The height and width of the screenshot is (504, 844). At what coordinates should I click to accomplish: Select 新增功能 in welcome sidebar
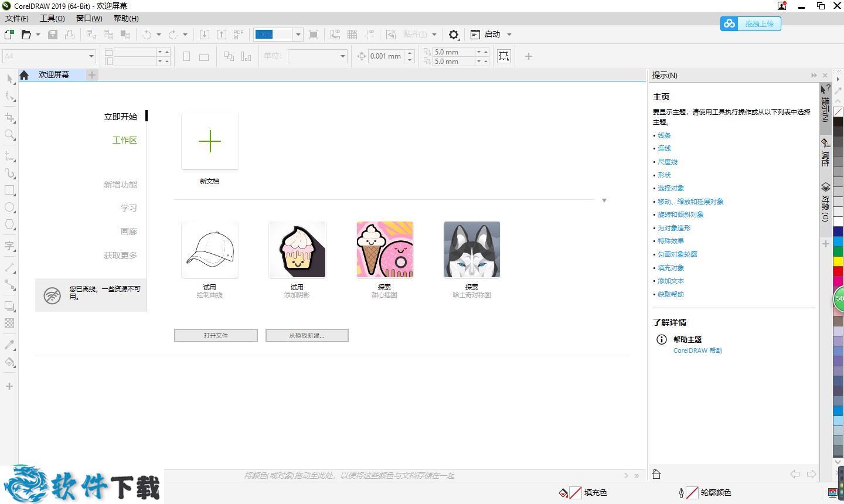[x=120, y=185]
